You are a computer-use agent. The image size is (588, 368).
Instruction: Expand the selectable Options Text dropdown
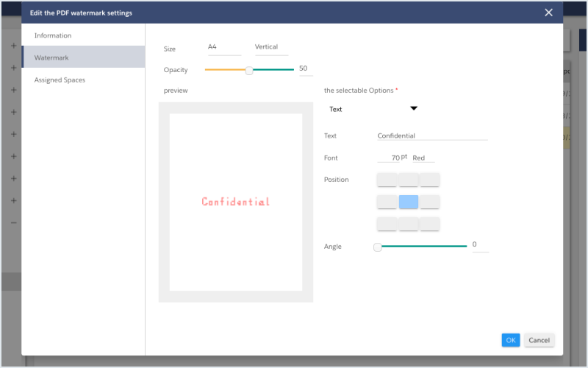click(x=373, y=109)
